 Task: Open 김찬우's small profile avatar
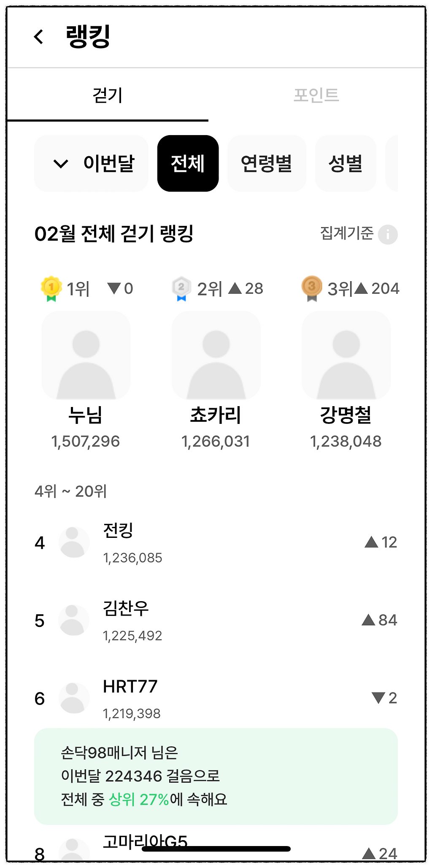point(74,620)
